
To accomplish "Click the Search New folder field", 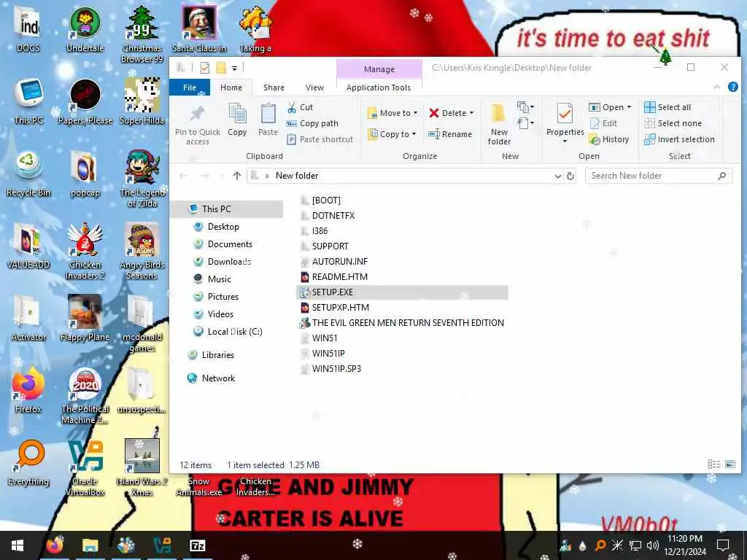I will pos(658,176).
